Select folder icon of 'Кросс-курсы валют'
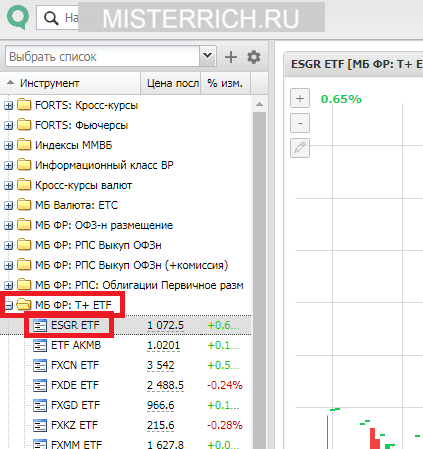423x449 pixels. (24, 185)
